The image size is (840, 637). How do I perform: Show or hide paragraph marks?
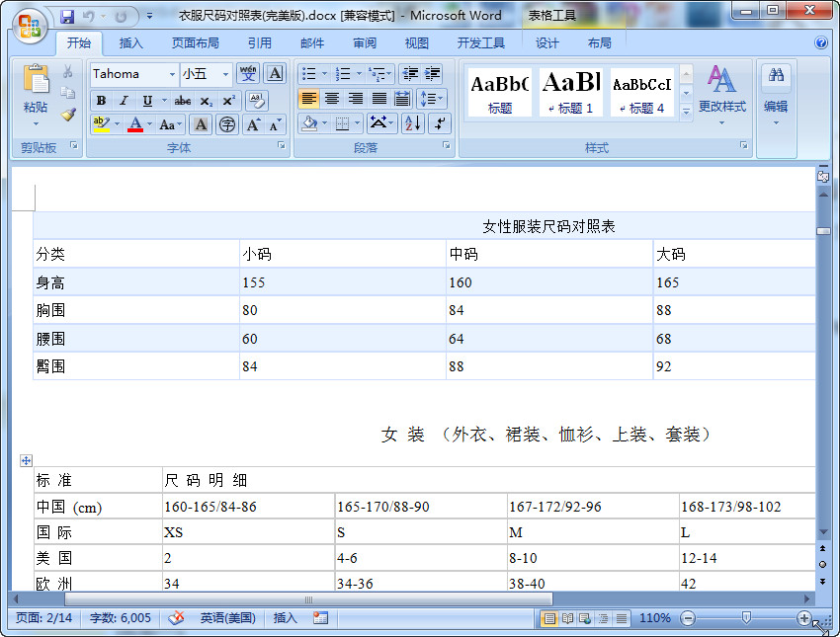[440, 123]
